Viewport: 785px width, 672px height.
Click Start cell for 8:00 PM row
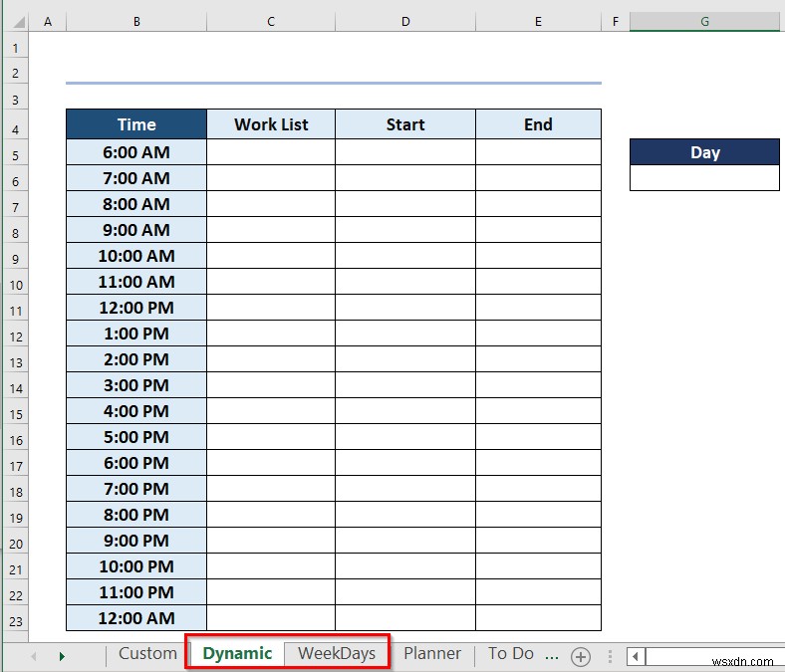(405, 515)
